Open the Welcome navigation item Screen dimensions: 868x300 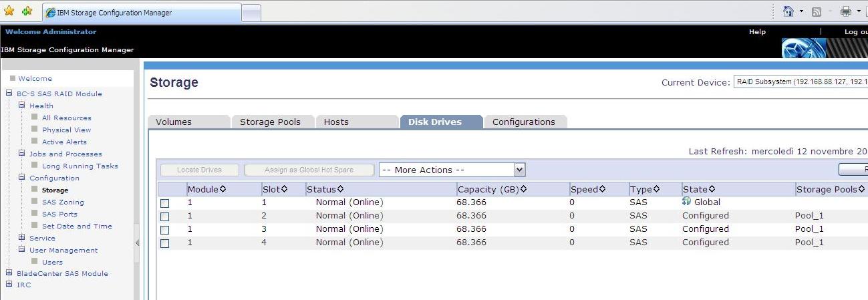(x=35, y=79)
